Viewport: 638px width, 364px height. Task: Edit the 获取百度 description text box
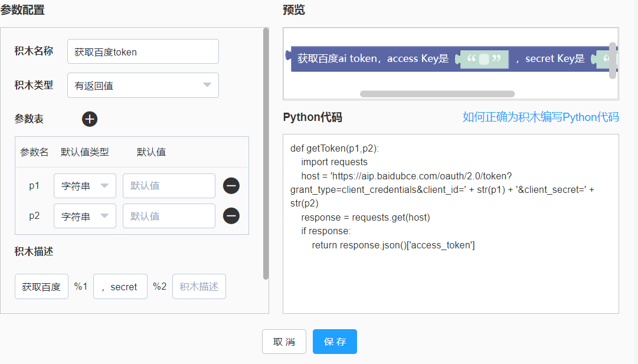tap(41, 287)
